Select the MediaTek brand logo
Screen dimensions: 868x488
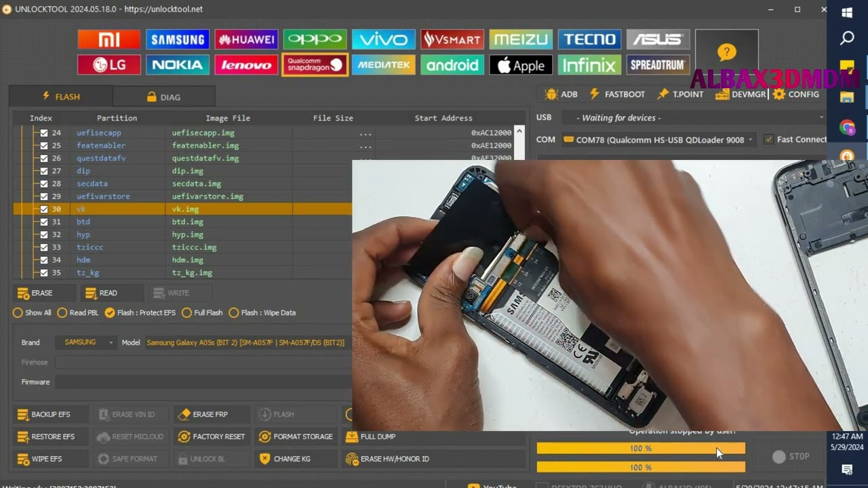coord(384,65)
